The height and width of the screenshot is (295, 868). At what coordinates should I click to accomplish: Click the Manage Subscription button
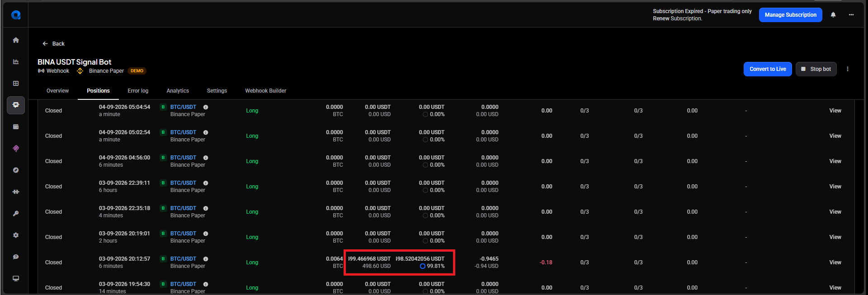click(x=791, y=15)
